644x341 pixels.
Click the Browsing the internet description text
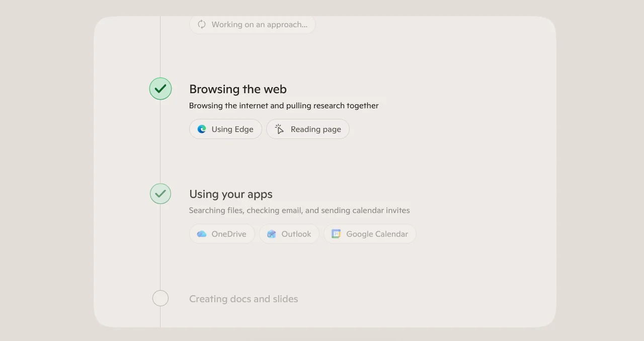(x=284, y=105)
